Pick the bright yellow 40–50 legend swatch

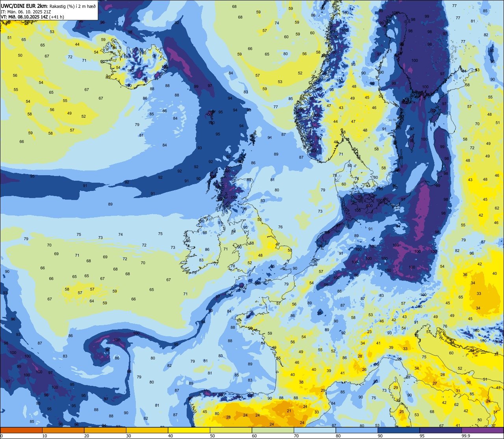(x=189, y=430)
